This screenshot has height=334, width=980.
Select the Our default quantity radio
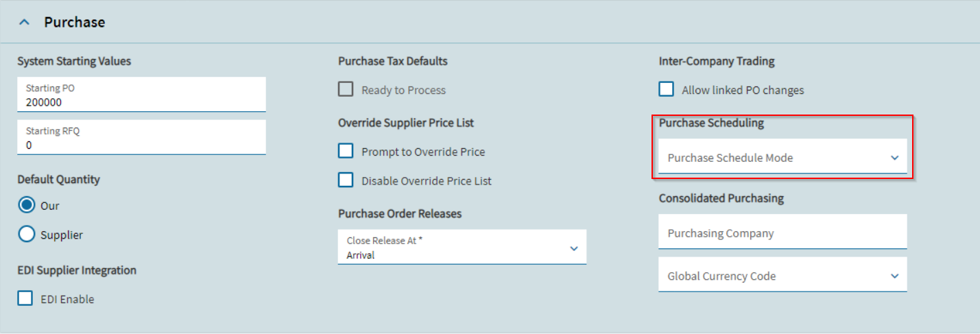point(27,205)
